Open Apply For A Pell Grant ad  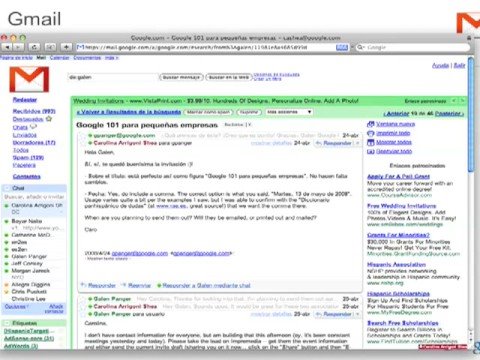(x=398, y=176)
